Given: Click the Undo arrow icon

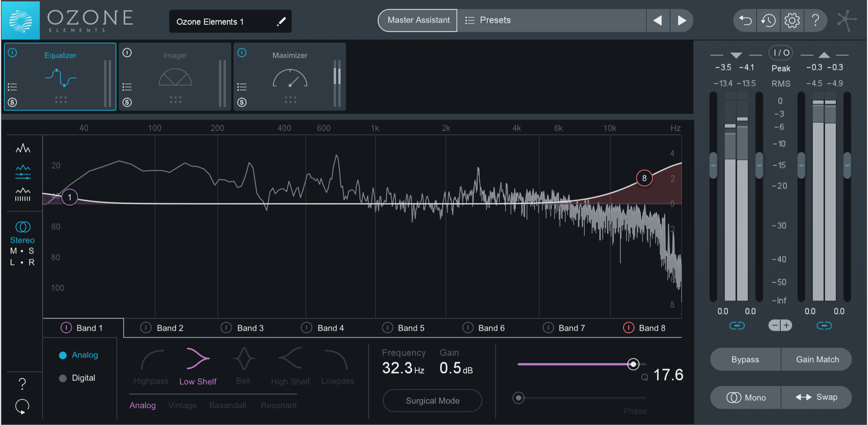Looking at the screenshot, I should coord(746,20).
